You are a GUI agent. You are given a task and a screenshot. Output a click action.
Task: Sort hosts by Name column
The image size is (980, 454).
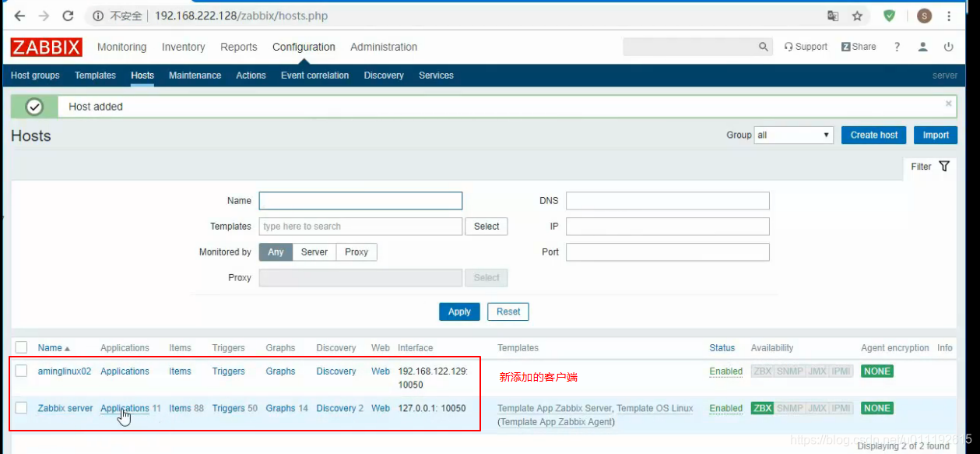pos(54,348)
